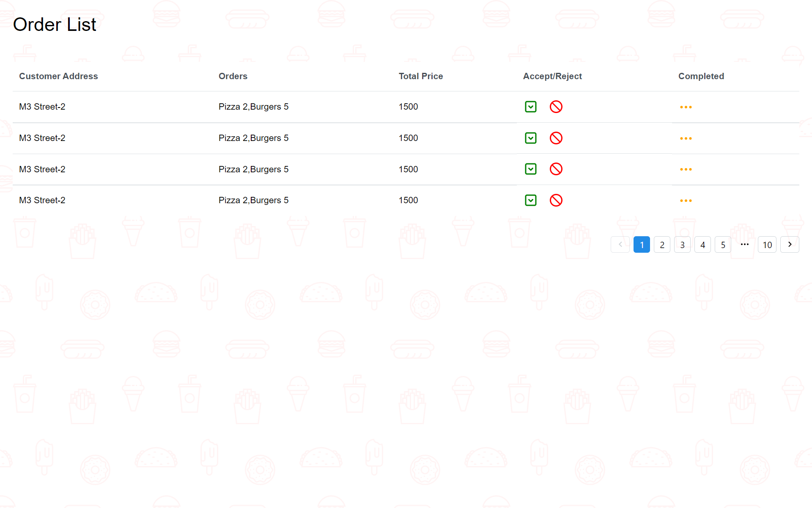Select page 3 in pagination
812x508 pixels.
(x=682, y=245)
